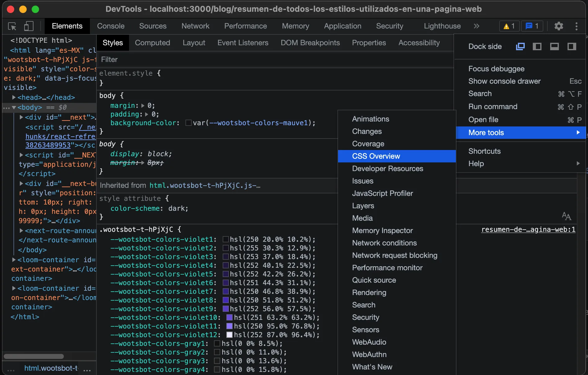The height and width of the screenshot is (375, 588).
Task: Click the violet1 color swatch
Action: pyautogui.click(x=226, y=239)
